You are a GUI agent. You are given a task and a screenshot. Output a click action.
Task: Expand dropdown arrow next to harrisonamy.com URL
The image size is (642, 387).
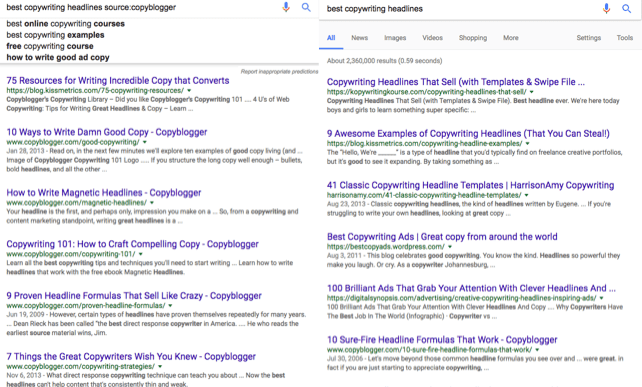point(527,195)
